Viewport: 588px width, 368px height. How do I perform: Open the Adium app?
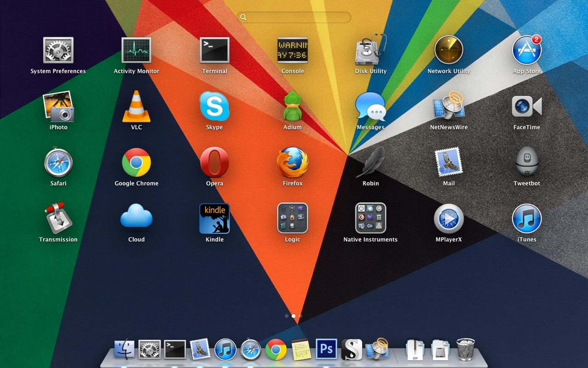[293, 106]
